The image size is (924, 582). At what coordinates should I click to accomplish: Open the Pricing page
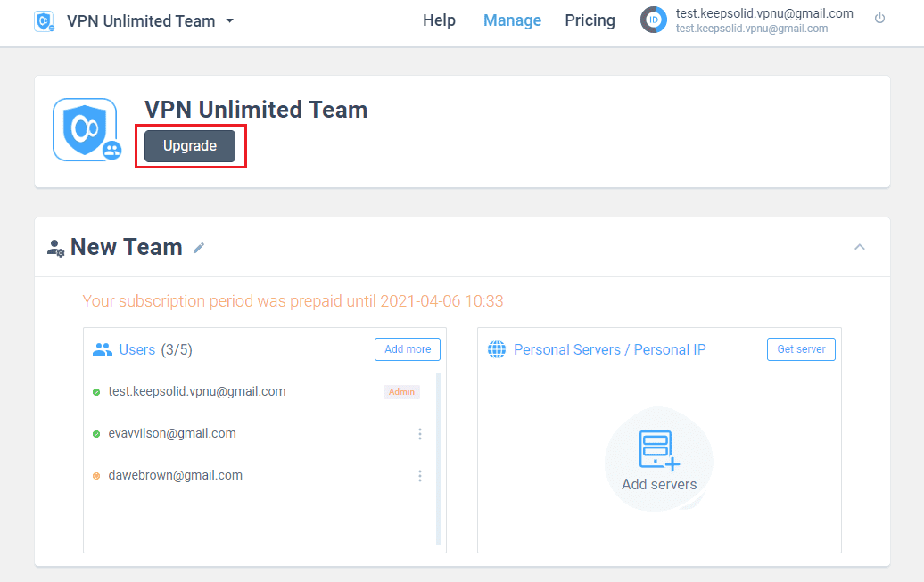tap(590, 20)
